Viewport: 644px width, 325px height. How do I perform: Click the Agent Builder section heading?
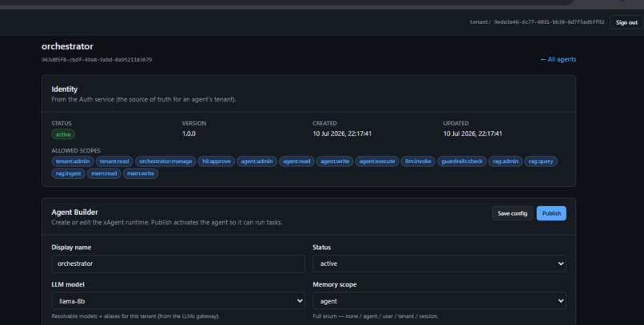pos(75,212)
